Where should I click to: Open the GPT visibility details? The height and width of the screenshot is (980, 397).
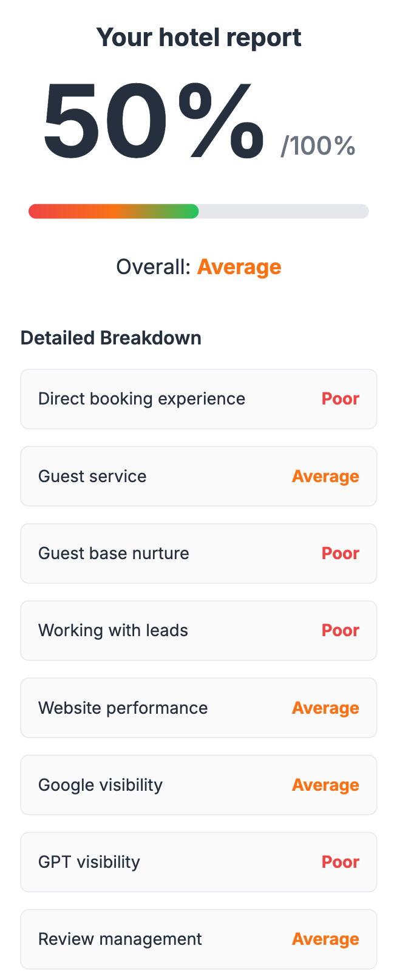tap(198, 862)
